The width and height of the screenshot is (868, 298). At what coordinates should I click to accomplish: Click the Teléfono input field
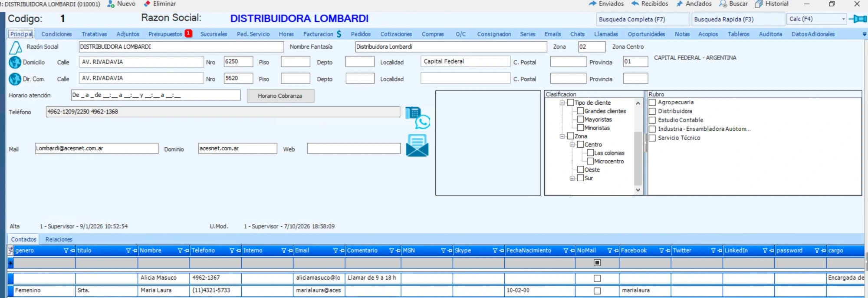[x=223, y=112]
